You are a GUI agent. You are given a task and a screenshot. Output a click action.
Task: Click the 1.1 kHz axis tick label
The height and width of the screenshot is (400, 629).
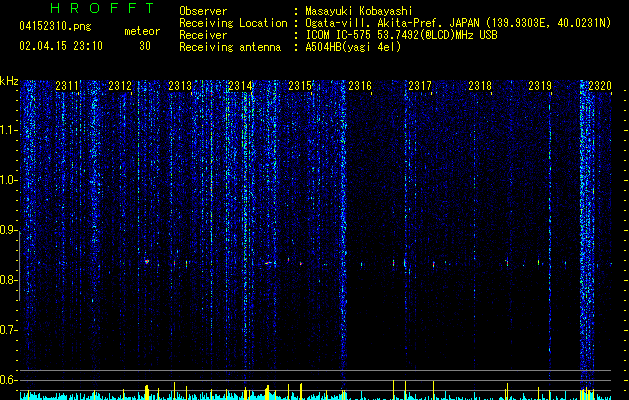pyautogui.click(x=8, y=130)
